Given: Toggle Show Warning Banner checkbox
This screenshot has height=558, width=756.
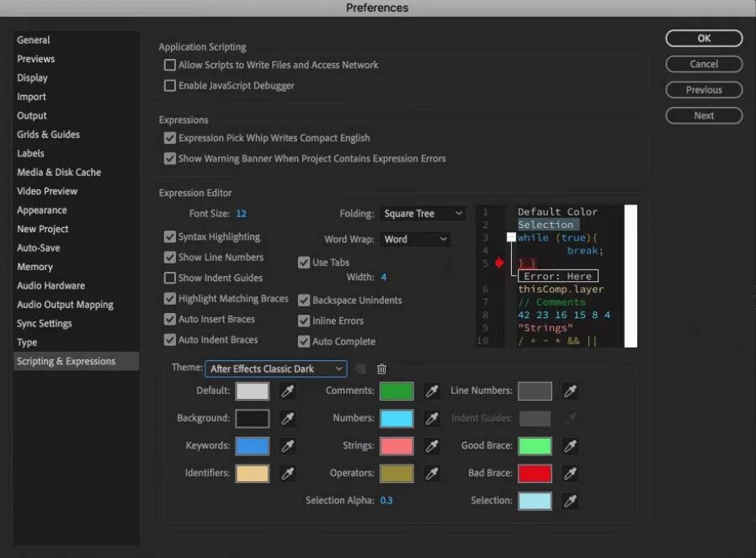Looking at the screenshot, I should click(170, 158).
